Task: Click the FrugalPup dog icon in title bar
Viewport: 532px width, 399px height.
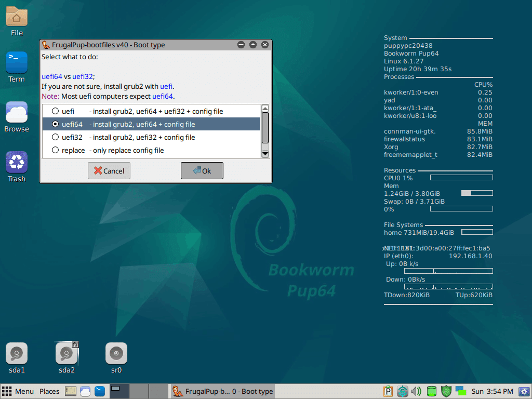Action: point(46,45)
